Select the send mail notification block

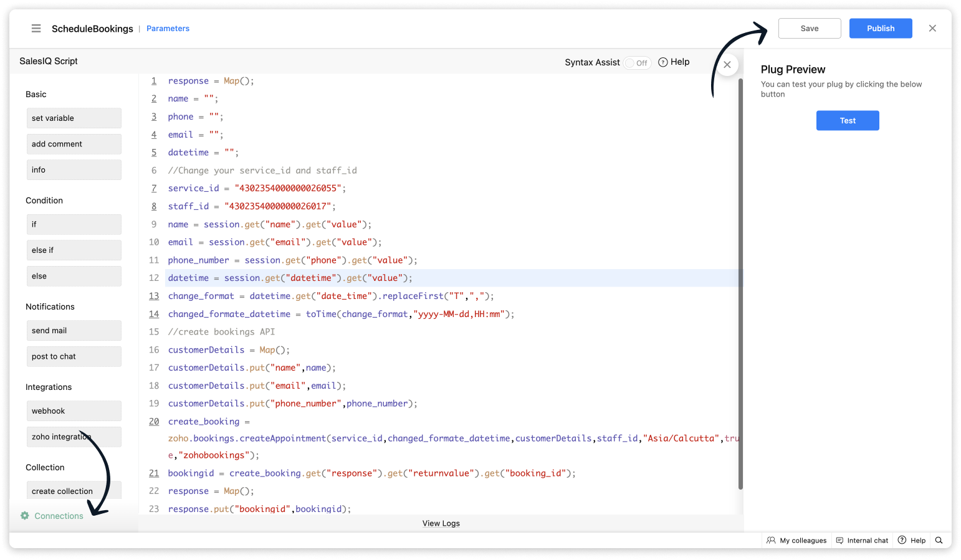click(x=74, y=331)
